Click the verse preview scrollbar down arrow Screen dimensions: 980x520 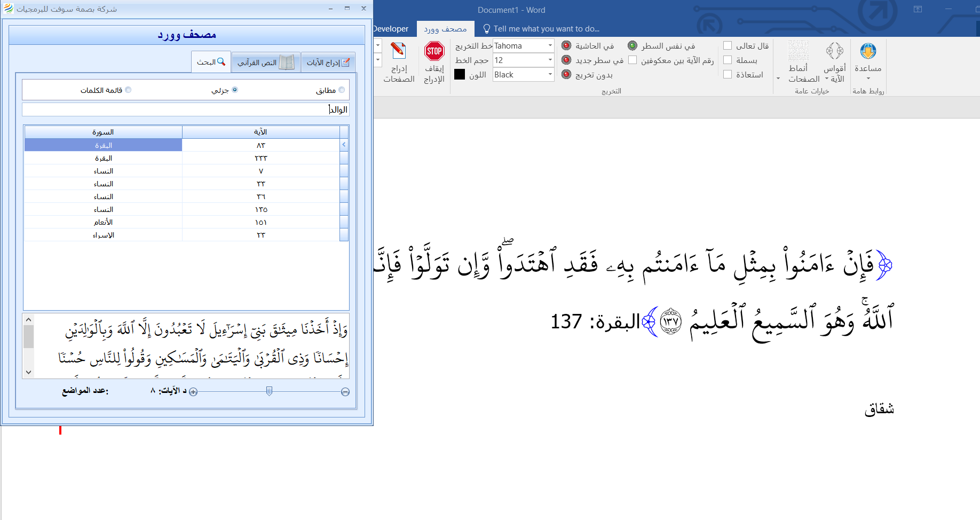point(29,372)
